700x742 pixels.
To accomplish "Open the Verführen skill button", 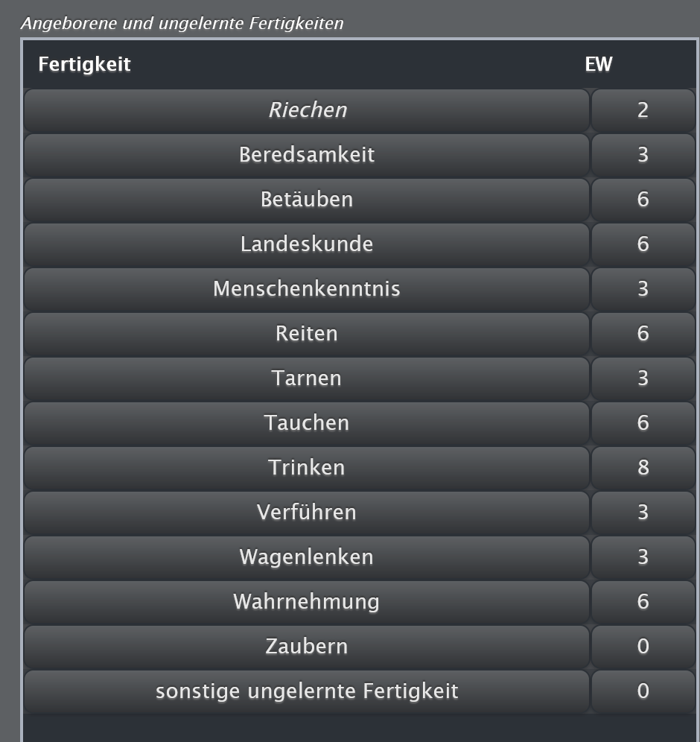I will [x=307, y=513].
